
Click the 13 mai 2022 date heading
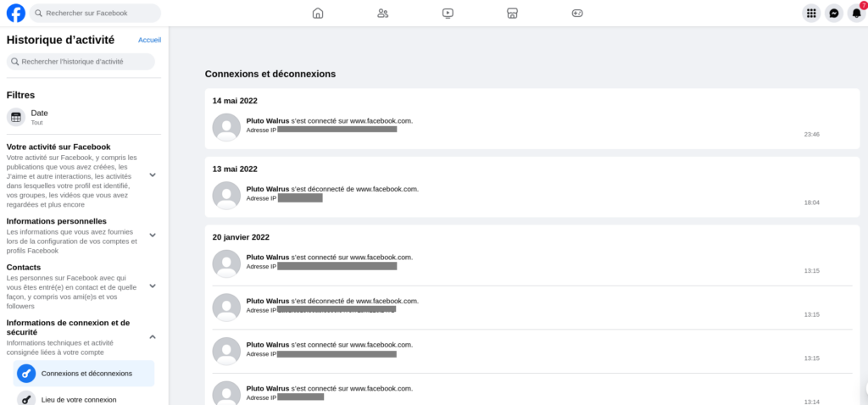pyautogui.click(x=235, y=169)
